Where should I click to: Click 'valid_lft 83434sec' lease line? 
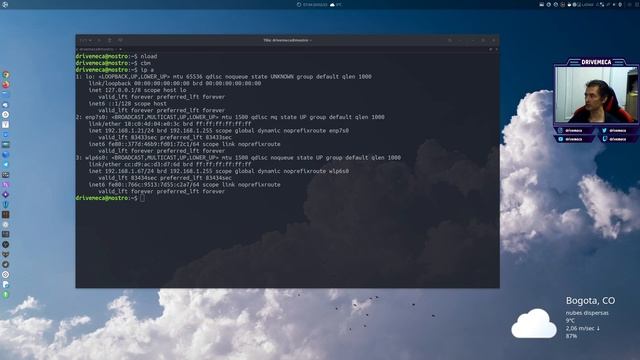165,178
